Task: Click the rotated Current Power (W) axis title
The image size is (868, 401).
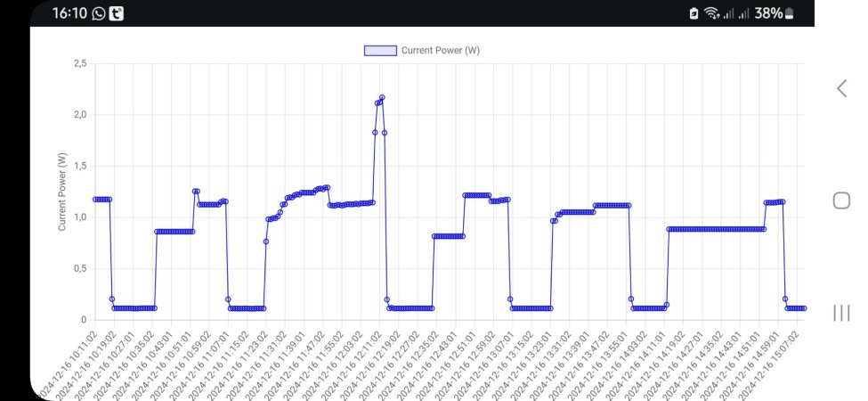Action: (62, 192)
